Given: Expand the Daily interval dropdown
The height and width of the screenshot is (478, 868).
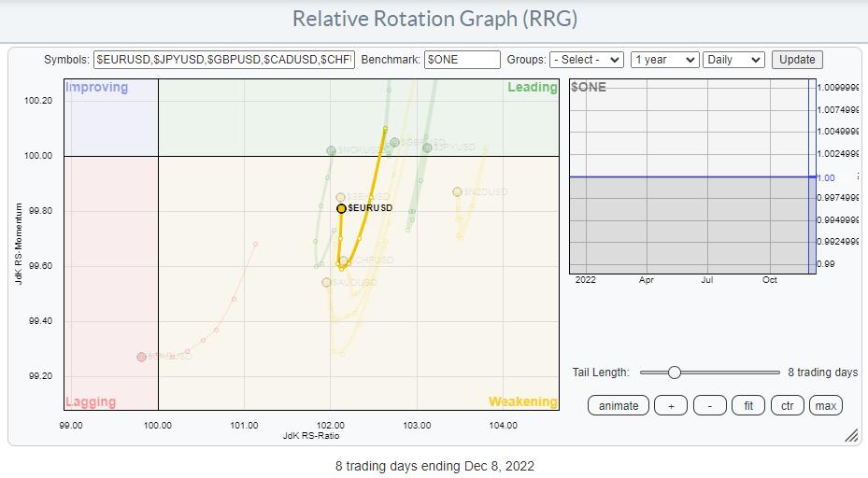Looking at the screenshot, I should pyautogui.click(x=733, y=60).
